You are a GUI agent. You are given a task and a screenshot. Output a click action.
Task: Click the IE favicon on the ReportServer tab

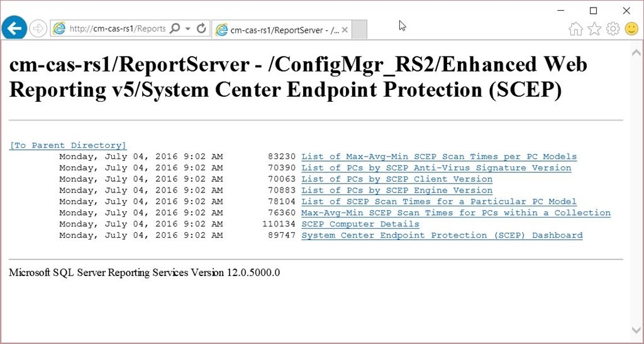coord(221,30)
